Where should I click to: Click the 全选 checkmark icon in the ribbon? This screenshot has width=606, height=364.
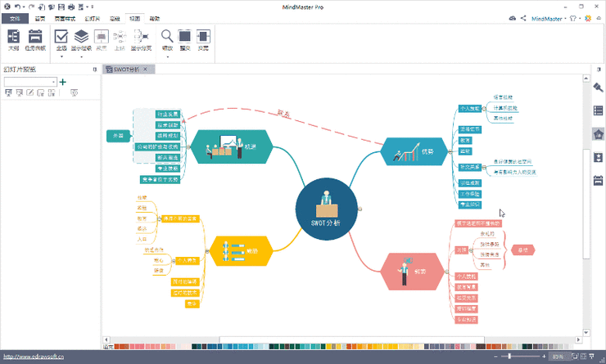point(61,37)
